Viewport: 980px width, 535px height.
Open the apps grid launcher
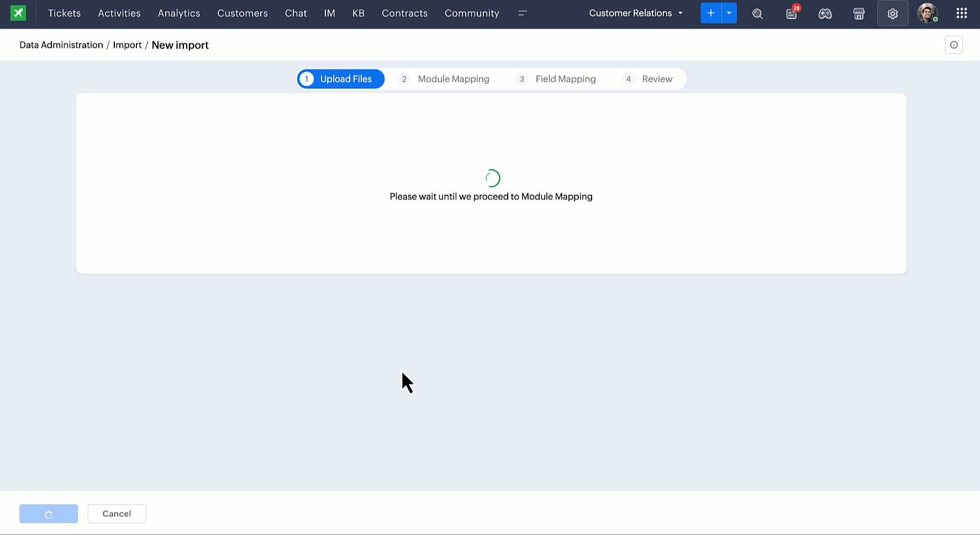(x=961, y=13)
